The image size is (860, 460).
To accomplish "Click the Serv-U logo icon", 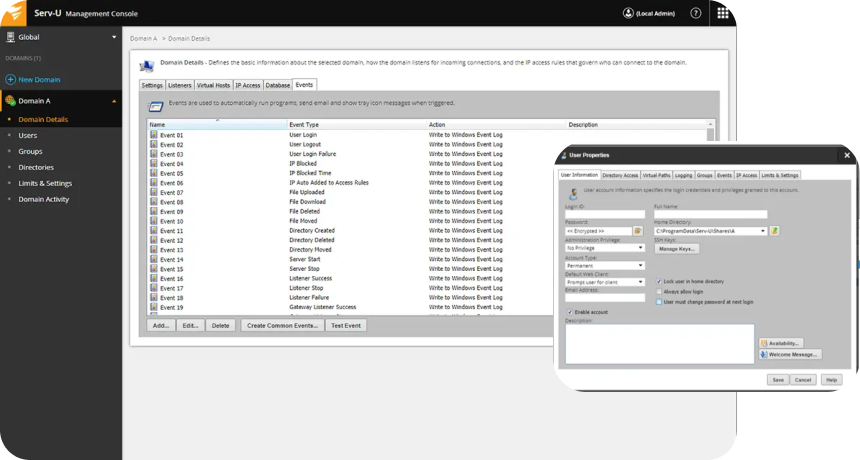I will pos(13,13).
